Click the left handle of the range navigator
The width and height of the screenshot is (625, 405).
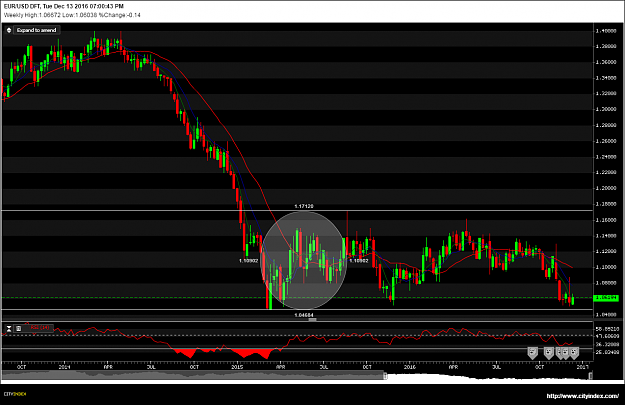pos(385,376)
